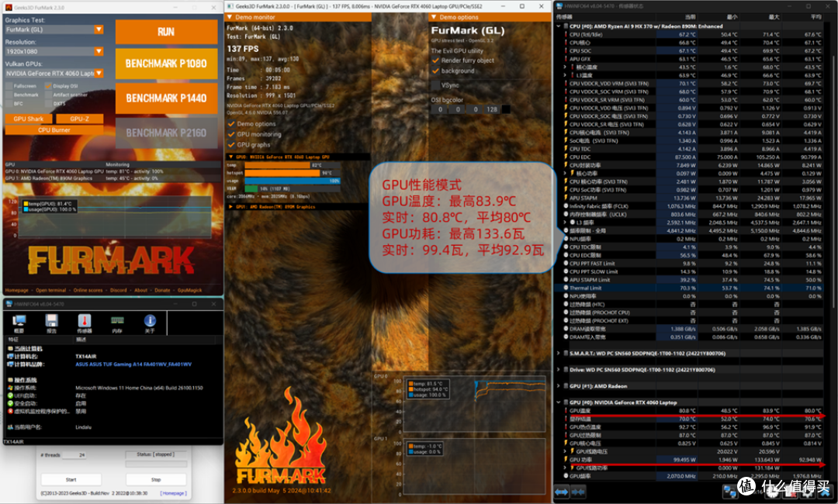This screenshot has height=504, width=838.
Task: Click the HWiNFO Report floppy-disk icon
Action: pos(52,321)
